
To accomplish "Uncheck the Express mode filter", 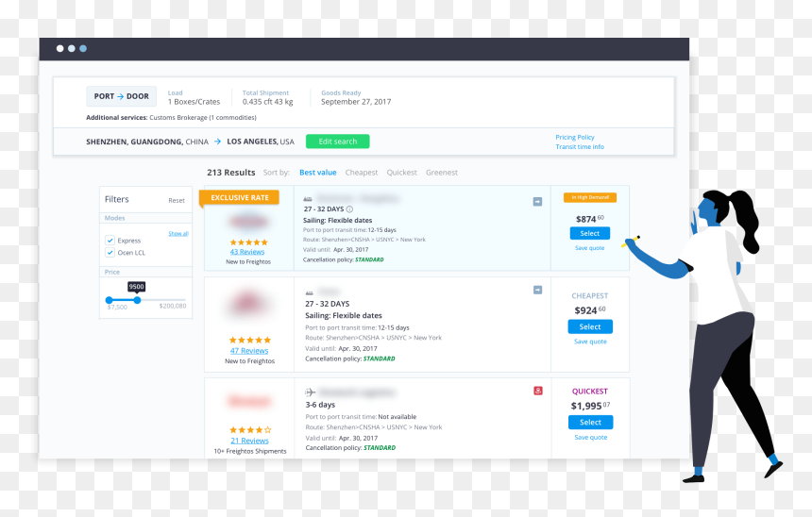I will tap(110, 241).
